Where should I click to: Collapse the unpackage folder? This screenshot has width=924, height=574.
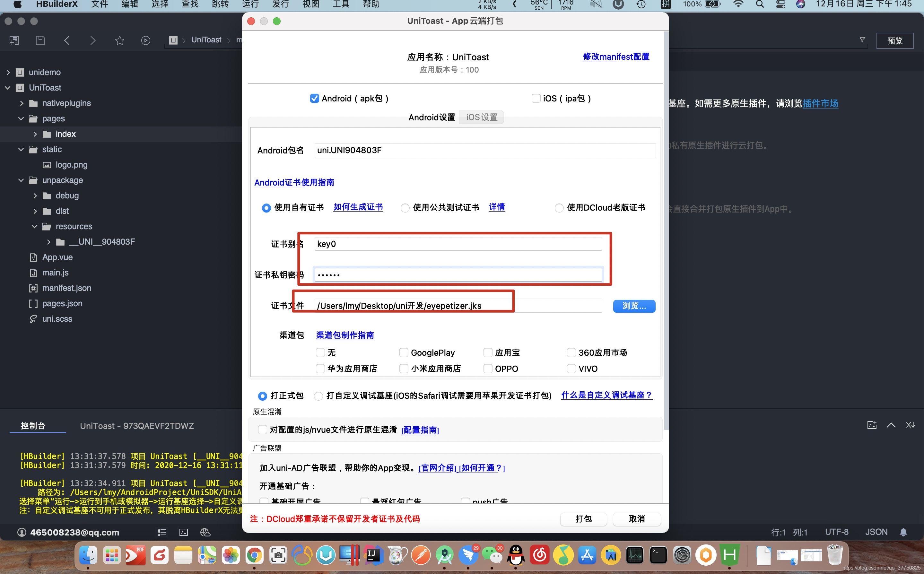pyautogui.click(x=21, y=180)
